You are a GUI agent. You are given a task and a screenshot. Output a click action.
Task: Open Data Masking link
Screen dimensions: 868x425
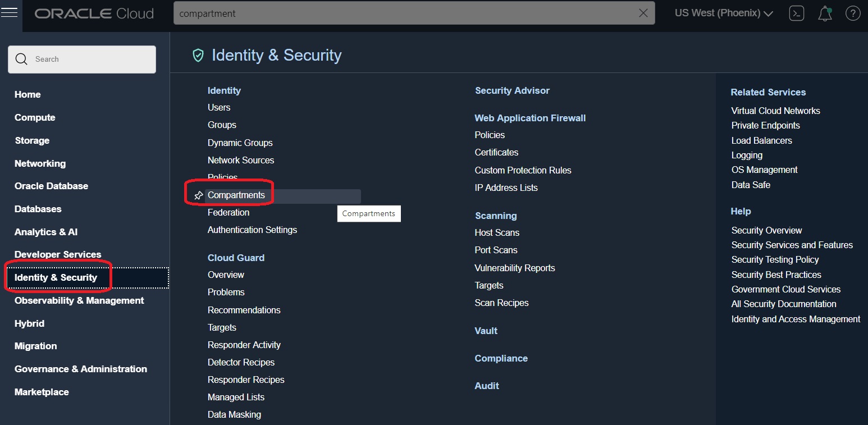coord(234,414)
